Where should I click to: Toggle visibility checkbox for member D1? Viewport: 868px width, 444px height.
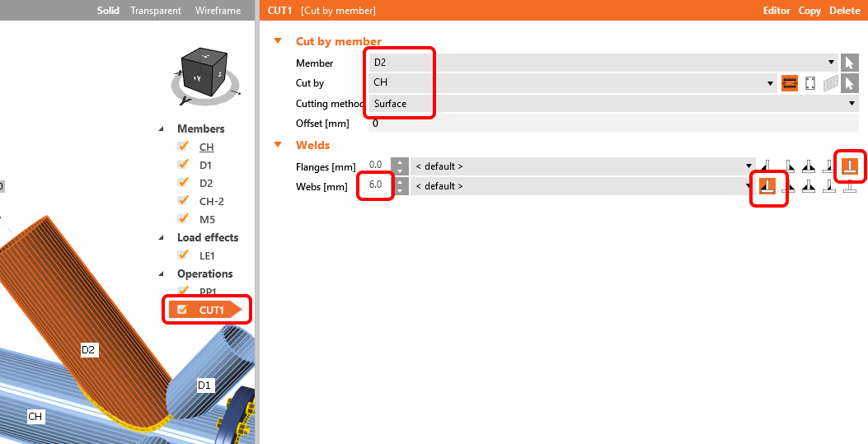183,165
